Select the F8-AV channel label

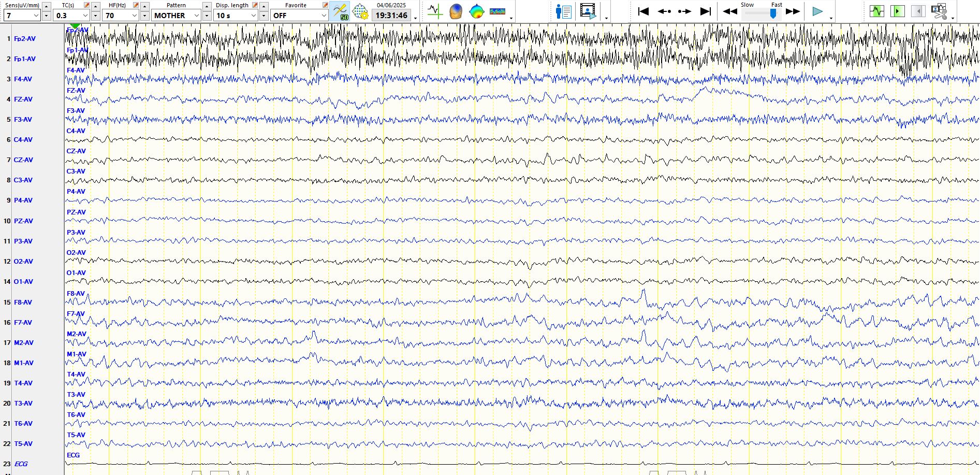(x=23, y=303)
